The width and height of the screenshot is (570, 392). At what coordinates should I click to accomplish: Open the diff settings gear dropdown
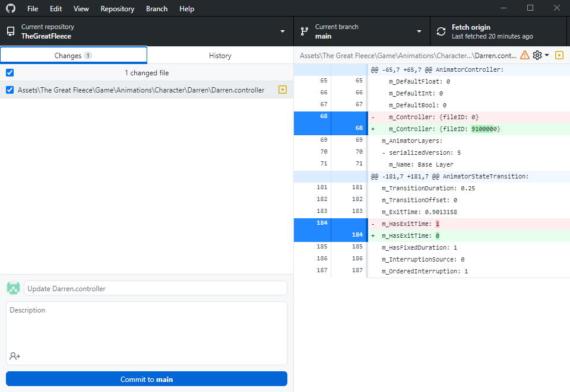540,55
